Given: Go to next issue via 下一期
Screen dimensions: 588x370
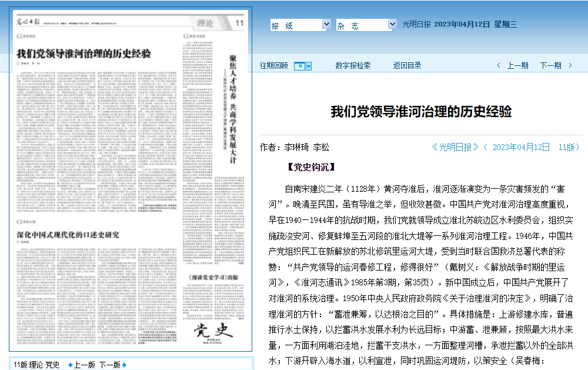Looking at the screenshot, I should pos(550,66).
